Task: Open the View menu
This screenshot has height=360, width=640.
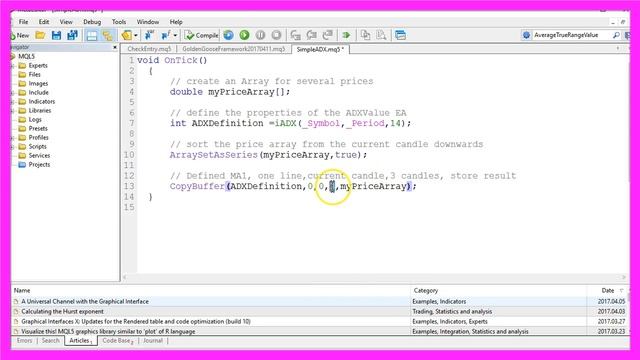Action: point(66,22)
